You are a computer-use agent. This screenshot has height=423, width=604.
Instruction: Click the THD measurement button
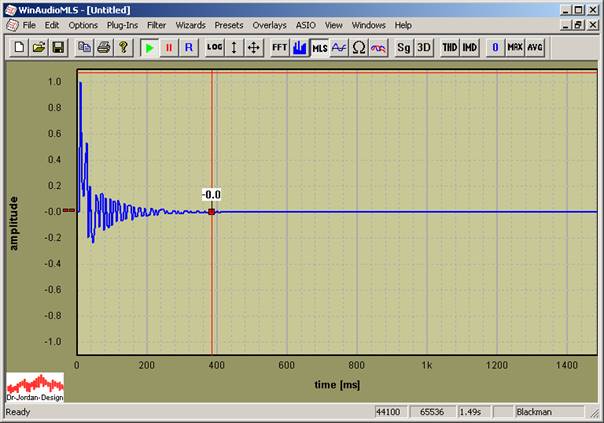(449, 47)
